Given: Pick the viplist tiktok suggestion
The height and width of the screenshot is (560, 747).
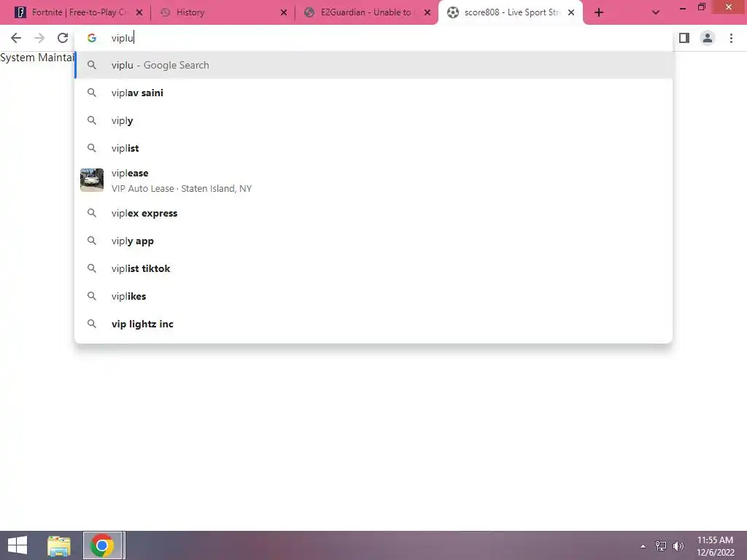Looking at the screenshot, I should [x=373, y=268].
